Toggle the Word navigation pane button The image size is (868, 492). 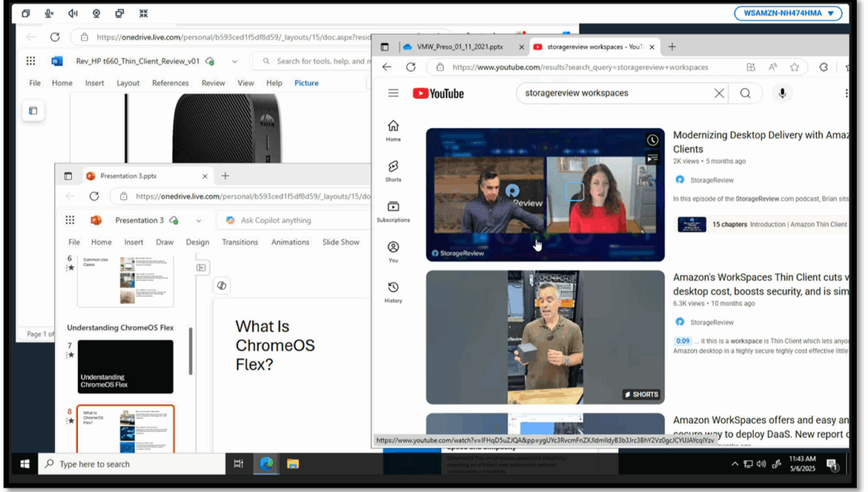(33, 111)
